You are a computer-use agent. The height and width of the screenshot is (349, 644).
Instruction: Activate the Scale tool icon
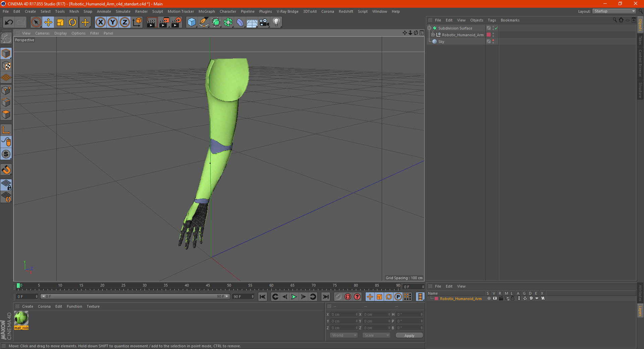pyautogui.click(x=60, y=22)
